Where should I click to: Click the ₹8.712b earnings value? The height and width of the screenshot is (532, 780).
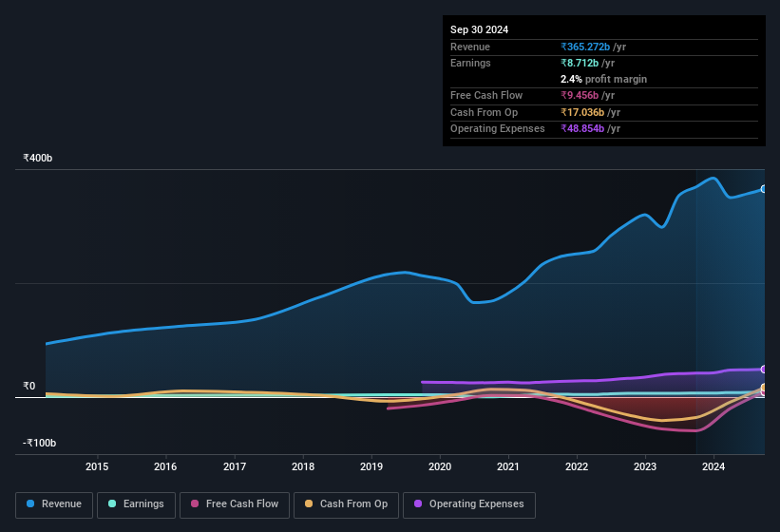tap(580, 63)
